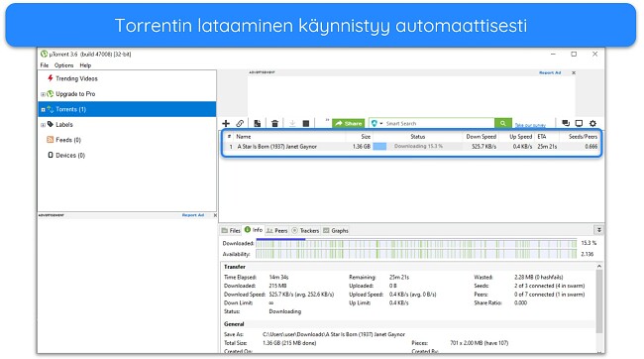This screenshot has height=359, width=644.
Task: Click the Add Torrent plus icon
Action: coord(226,123)
